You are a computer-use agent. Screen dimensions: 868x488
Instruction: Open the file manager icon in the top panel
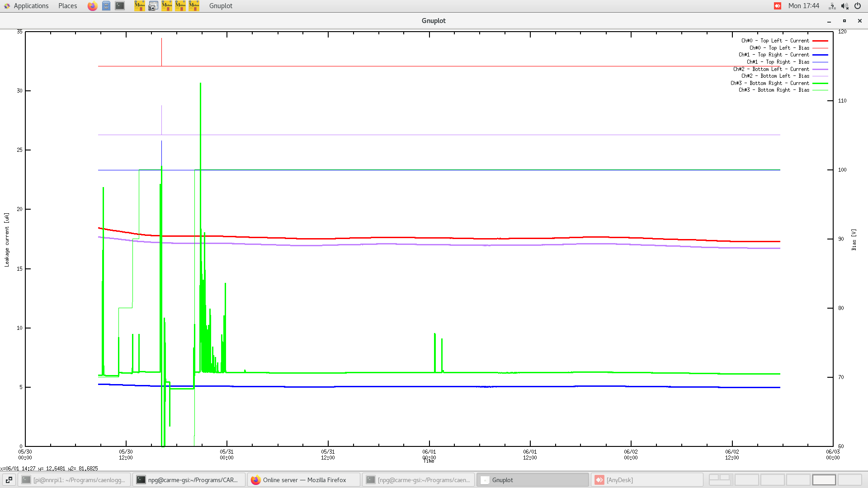point(106,6)
